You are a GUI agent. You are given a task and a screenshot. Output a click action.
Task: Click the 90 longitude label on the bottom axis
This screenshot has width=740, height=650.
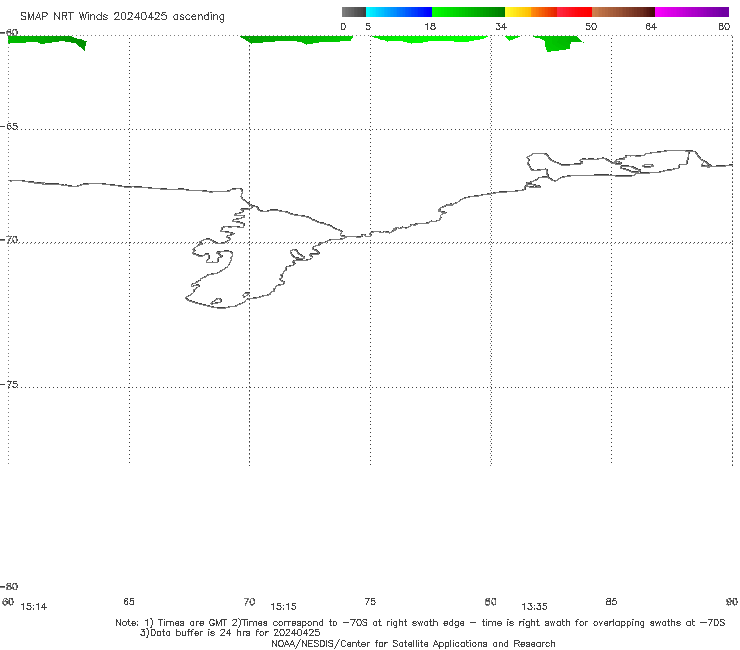(732, 602)
